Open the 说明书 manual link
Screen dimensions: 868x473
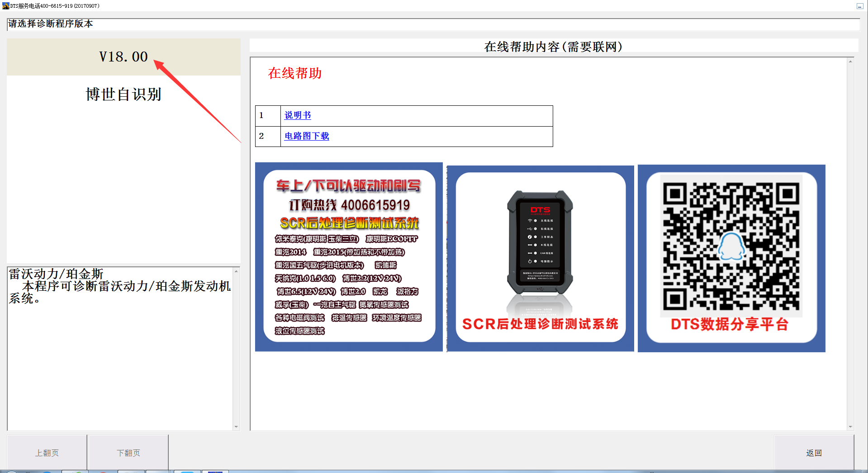[x=298, y=115]
